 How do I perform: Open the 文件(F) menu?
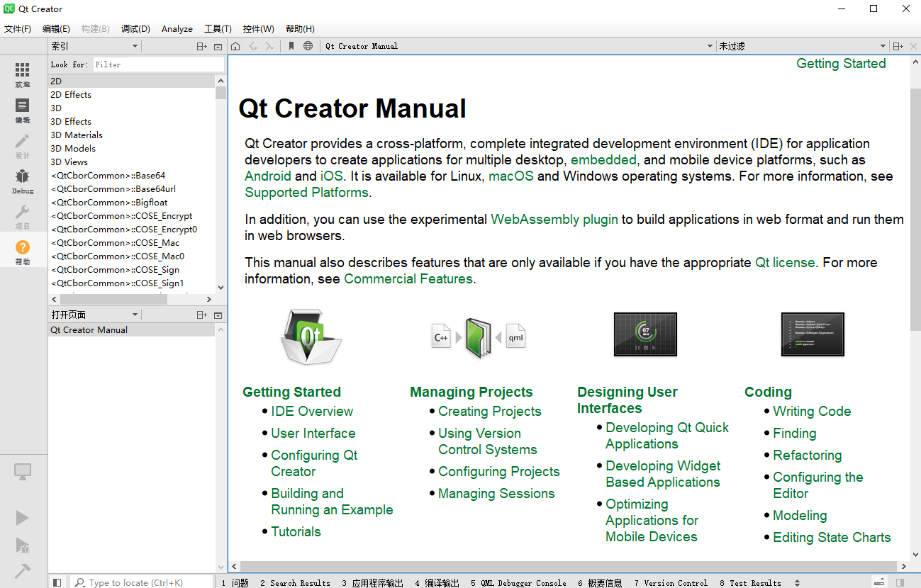click(x=18, y=29)
